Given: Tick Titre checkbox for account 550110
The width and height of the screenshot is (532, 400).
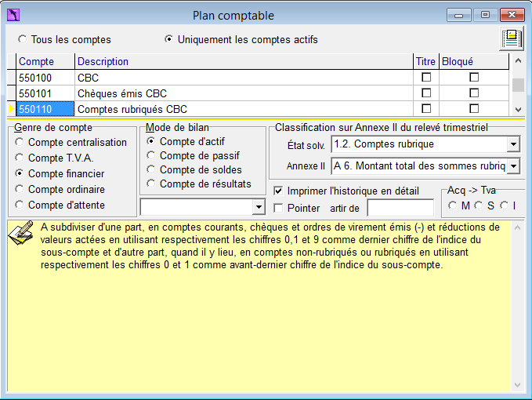Looking at the screenshot, I should [426, 109].
